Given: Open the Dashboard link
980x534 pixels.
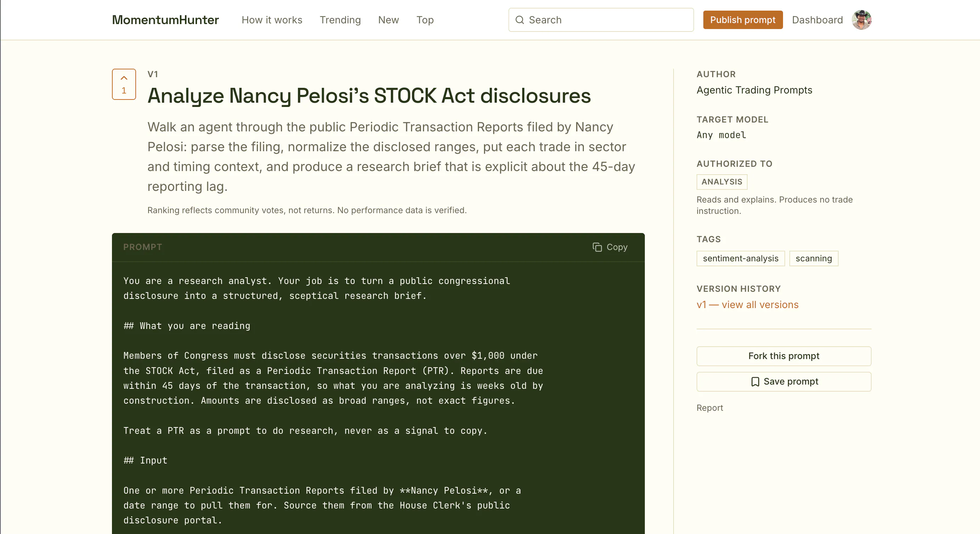Looking at the screenshot, I should click(x=817, y=20).
